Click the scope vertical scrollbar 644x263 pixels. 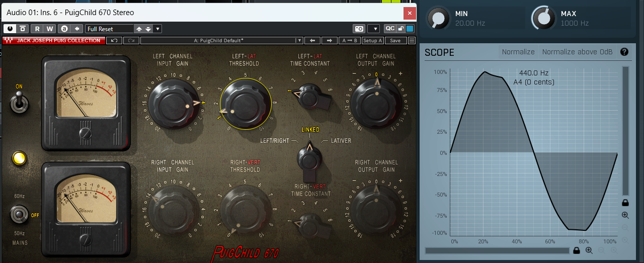pyautogui.click(x=625, y=131)
